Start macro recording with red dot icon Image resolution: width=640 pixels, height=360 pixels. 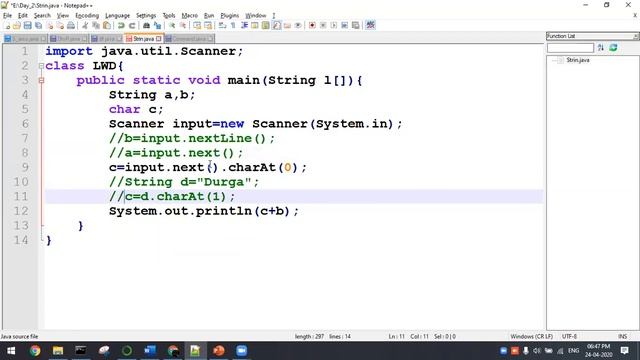[312, 25]
